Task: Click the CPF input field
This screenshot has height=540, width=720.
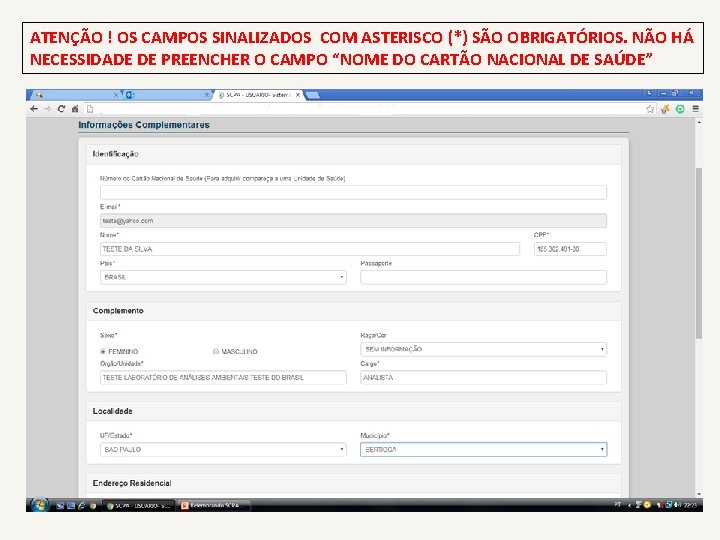Action: click(x=570, y=249)
